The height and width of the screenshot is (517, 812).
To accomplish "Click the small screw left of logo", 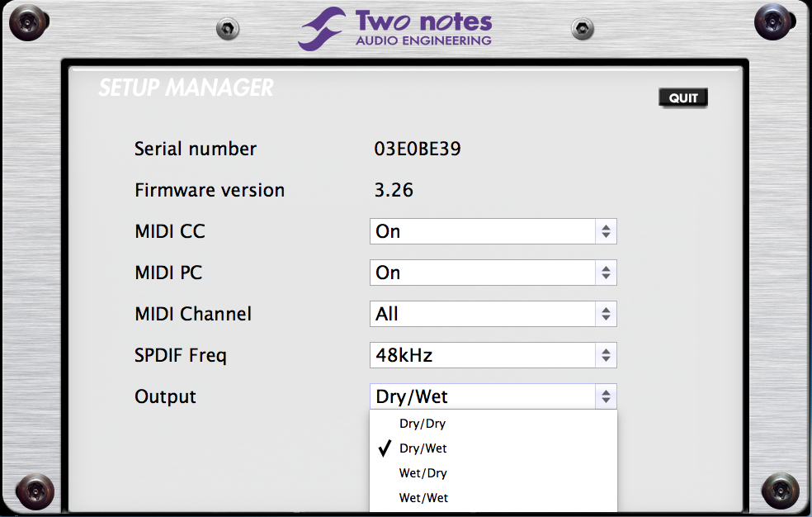I will click(x=227, y=30).
